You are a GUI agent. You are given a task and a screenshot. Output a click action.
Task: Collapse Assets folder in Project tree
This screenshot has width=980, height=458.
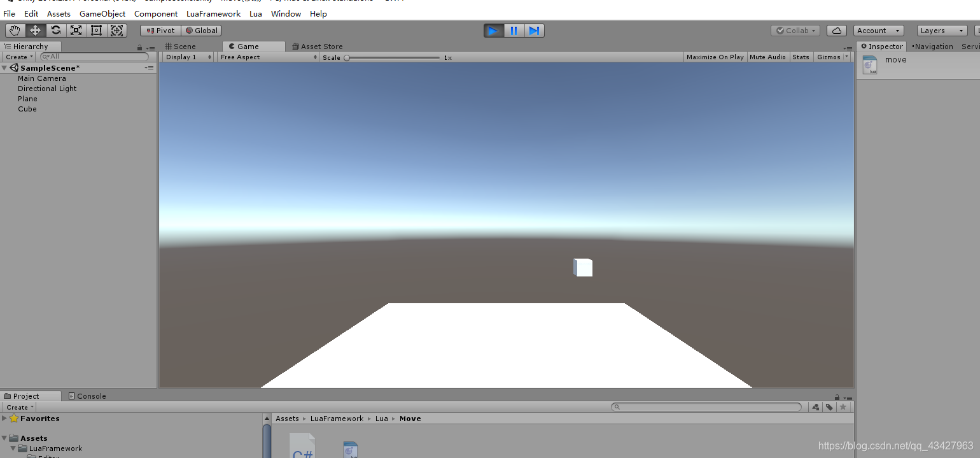point(4,438)
